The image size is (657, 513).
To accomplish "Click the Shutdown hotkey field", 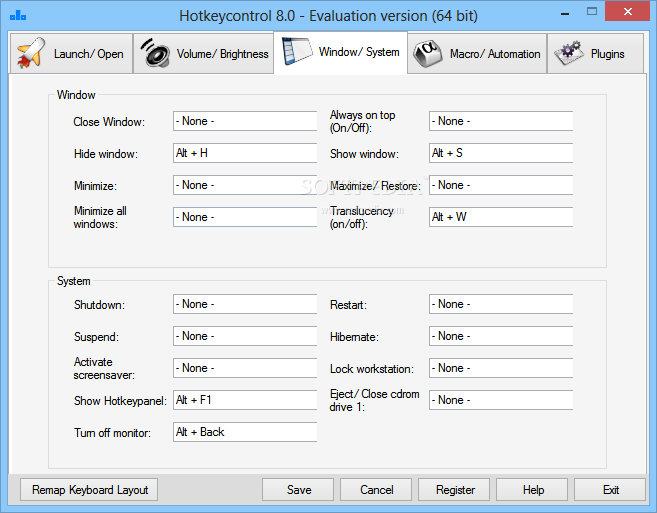I will tap(245, 304).
